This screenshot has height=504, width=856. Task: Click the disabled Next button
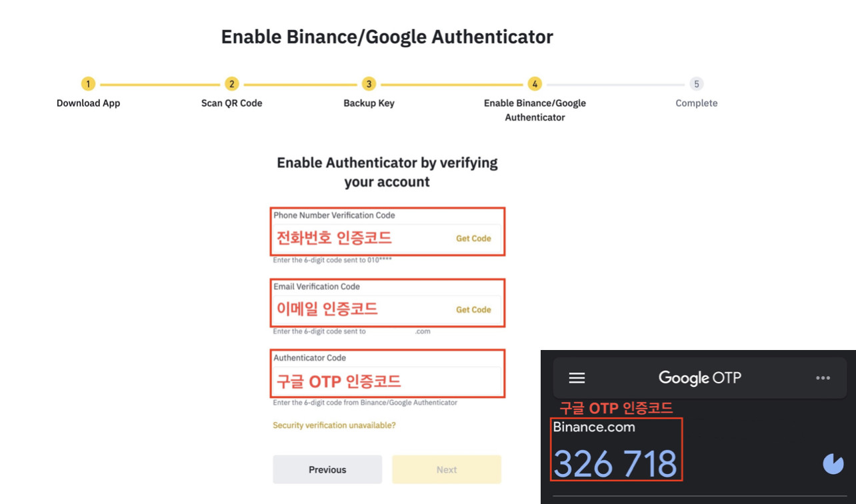(446, 469)
